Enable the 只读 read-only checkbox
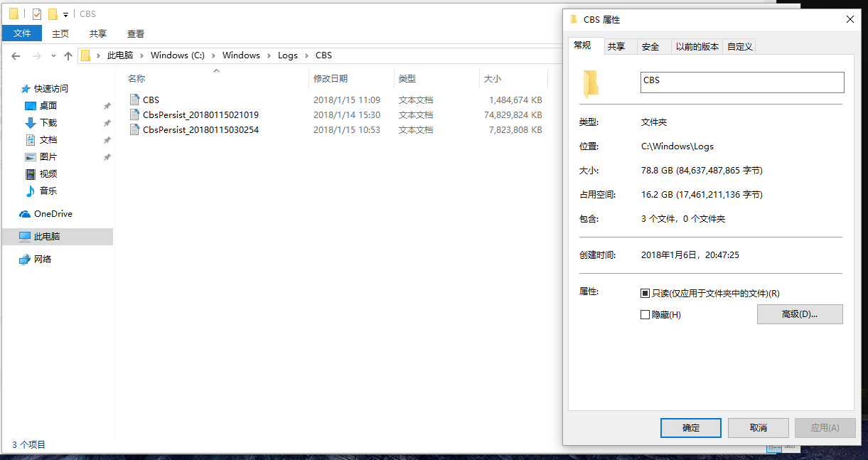 pos(645,293)
